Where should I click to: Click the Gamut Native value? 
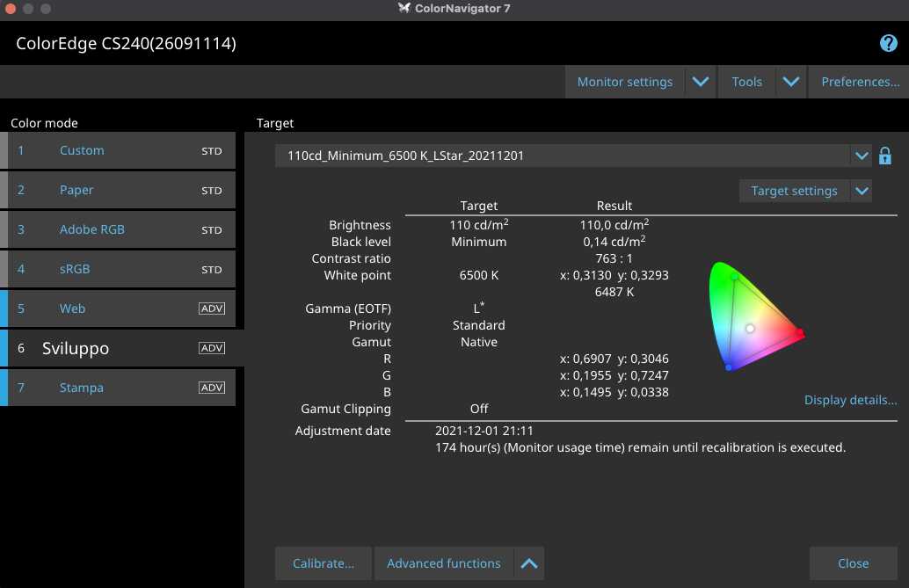479,342
